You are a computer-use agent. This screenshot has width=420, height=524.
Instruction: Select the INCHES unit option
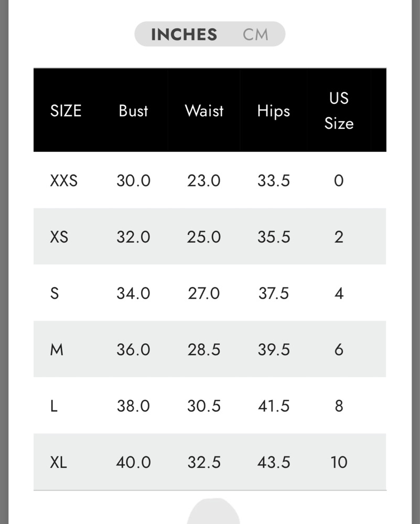[184, 35]
